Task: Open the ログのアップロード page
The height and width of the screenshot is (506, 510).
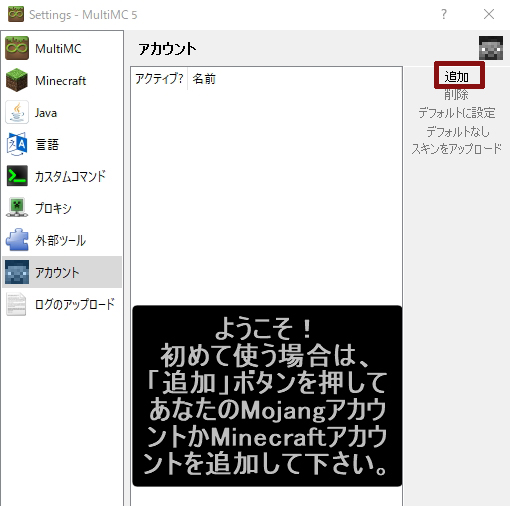Action: coord(75,304)
